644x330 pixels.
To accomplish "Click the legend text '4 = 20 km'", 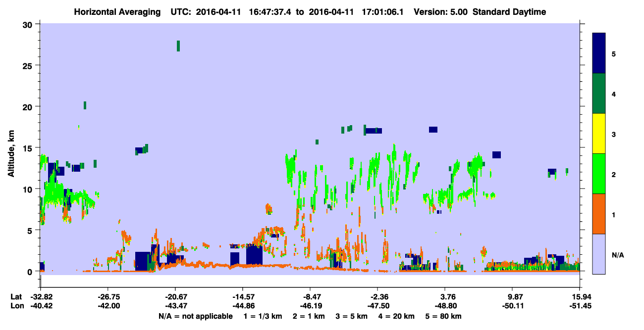I will tap(397, 317).
